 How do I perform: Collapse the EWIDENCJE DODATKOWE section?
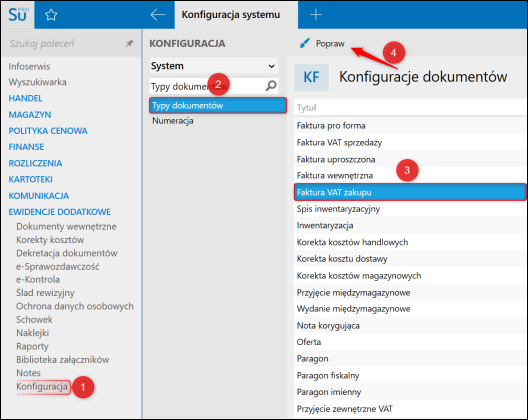pyautogui.click(x=60, y=212)
